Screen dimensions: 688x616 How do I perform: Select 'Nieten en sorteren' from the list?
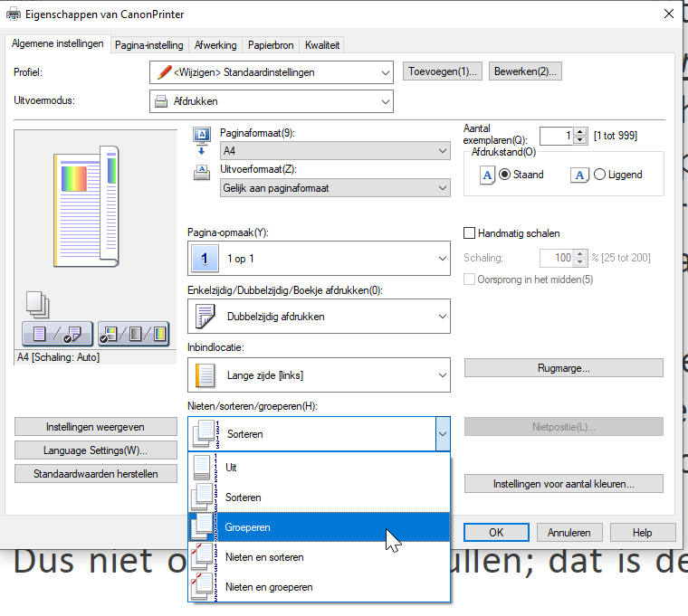264,557
